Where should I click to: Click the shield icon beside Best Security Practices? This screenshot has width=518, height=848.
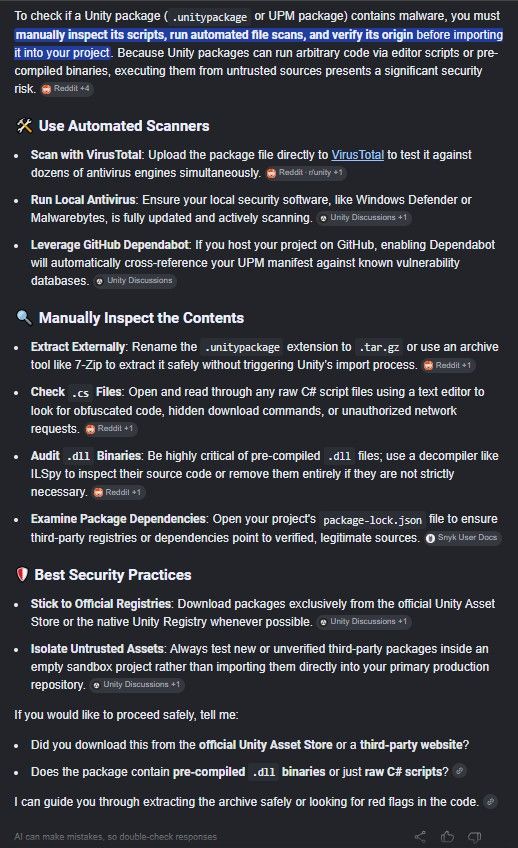click(22, 574)
